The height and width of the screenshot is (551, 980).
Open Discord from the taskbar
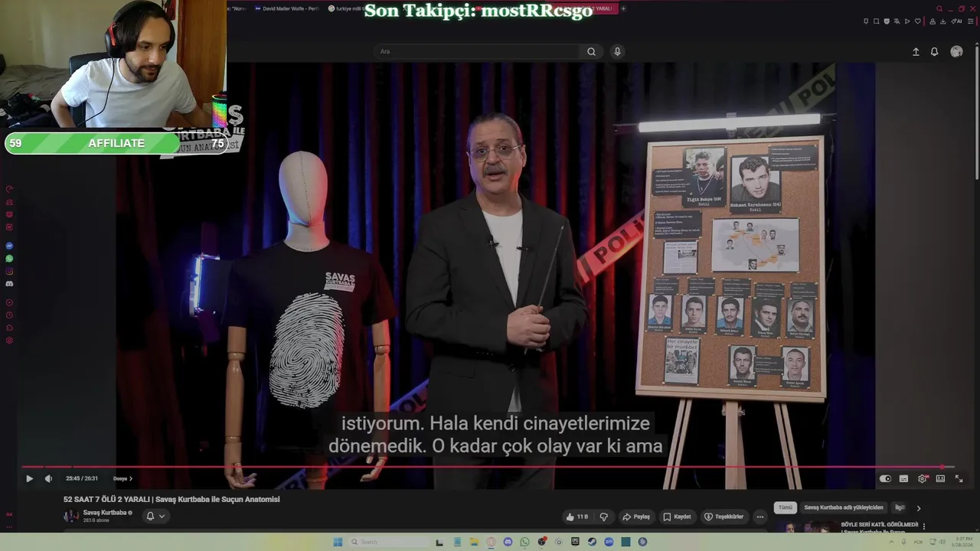coord(507,542)
